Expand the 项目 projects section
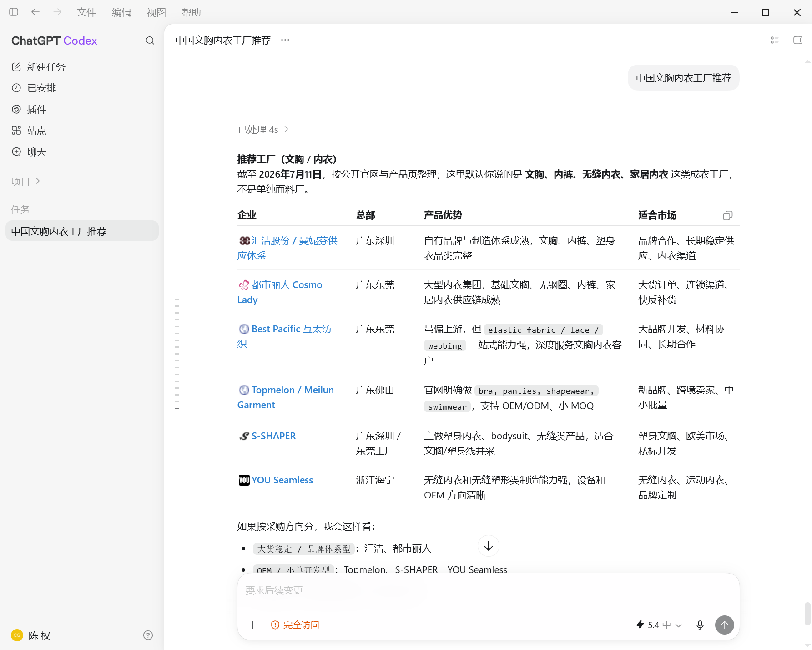The image size is (812, 650). point(26,182)
